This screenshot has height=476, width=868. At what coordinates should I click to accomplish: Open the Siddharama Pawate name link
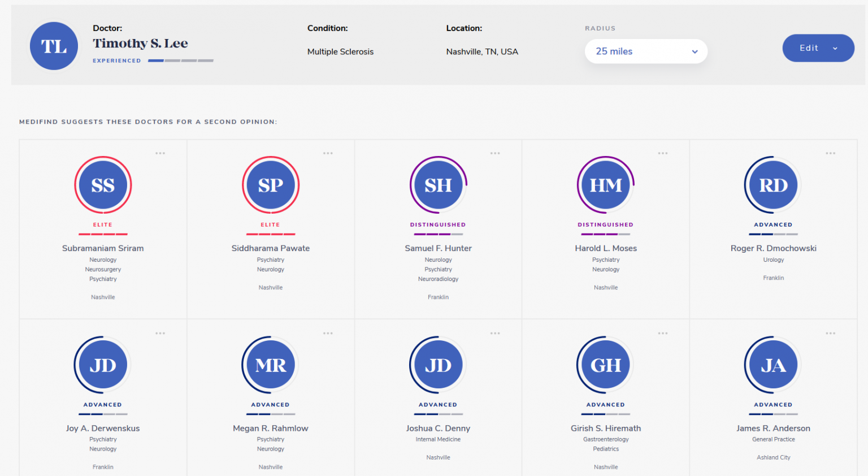pyautogui.click(x=271, y=248)
